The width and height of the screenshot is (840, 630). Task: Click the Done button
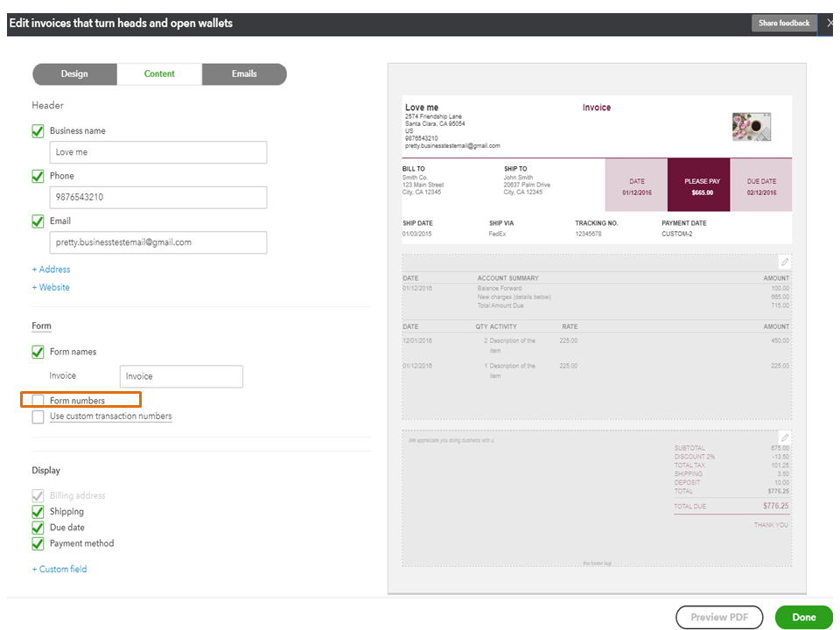click(x=803, y=617)
